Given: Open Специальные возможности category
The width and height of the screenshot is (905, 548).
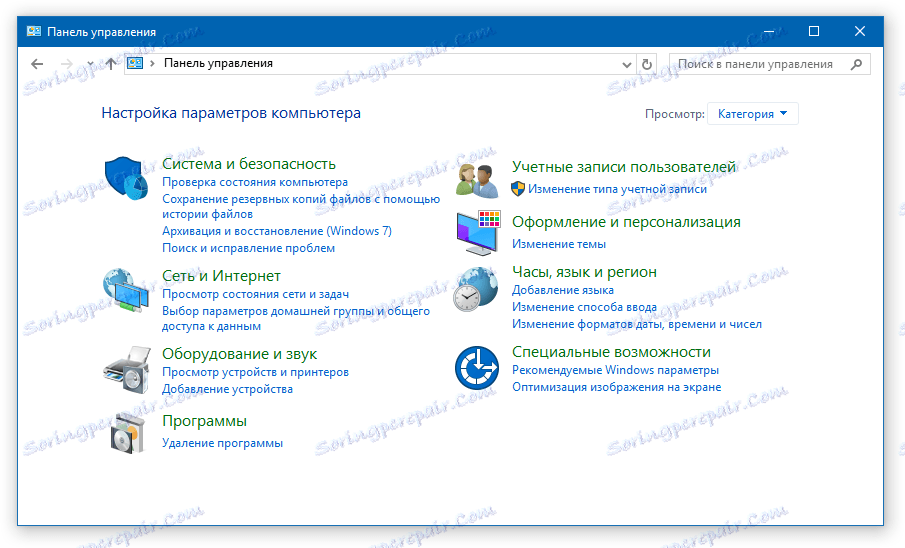Looking at the screenshot, I should (611, 352).
